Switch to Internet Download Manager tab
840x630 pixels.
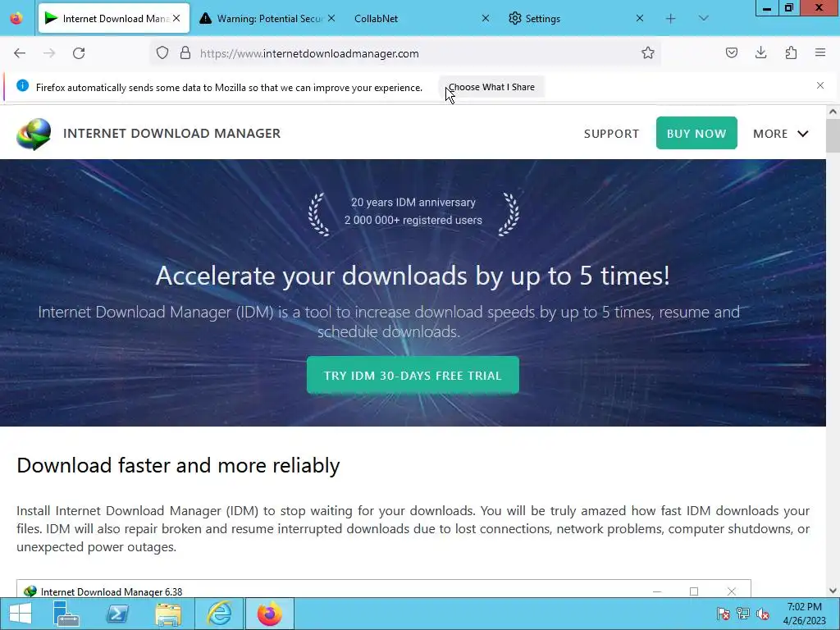coord(113,19)
